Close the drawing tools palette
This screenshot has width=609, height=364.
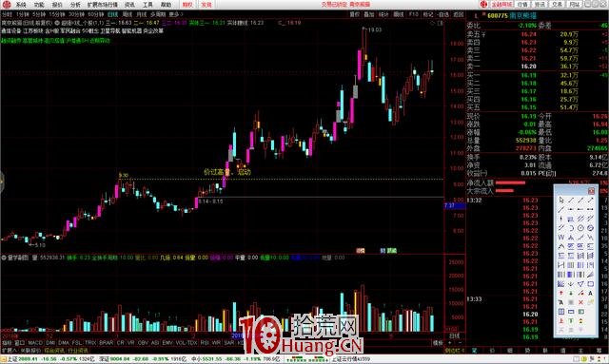click(x=591, y=190)
